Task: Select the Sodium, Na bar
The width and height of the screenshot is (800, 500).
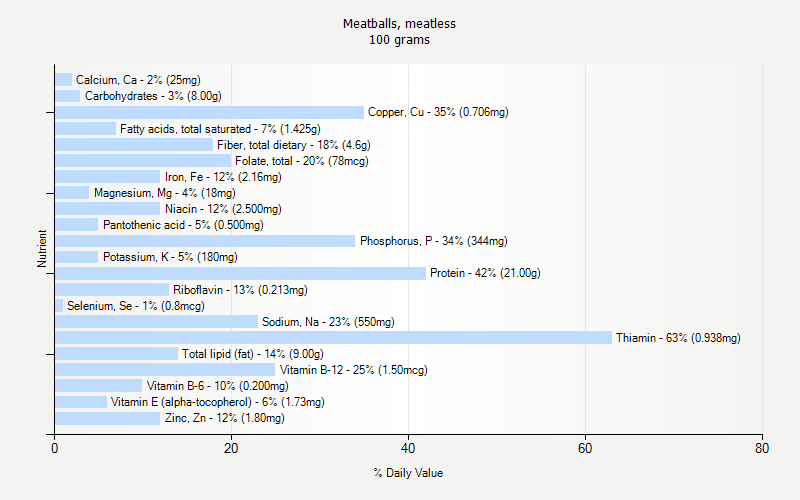Action: coord(156,322)
